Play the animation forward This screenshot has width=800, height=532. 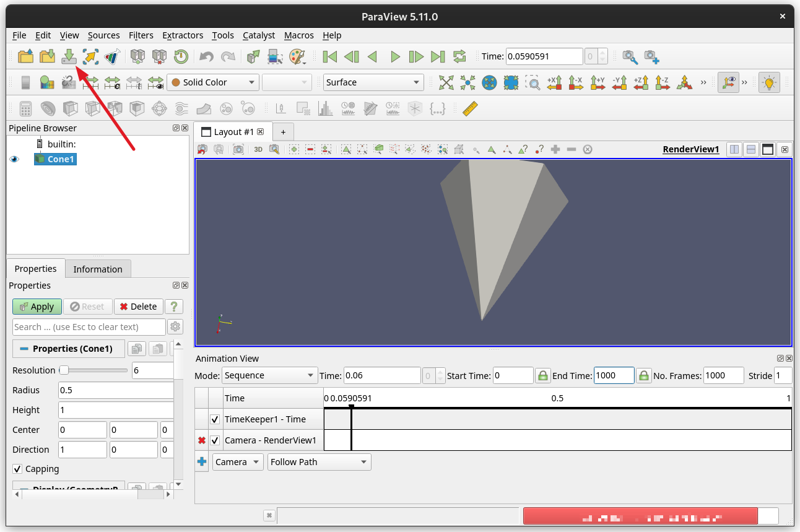(x=395, y=57)
